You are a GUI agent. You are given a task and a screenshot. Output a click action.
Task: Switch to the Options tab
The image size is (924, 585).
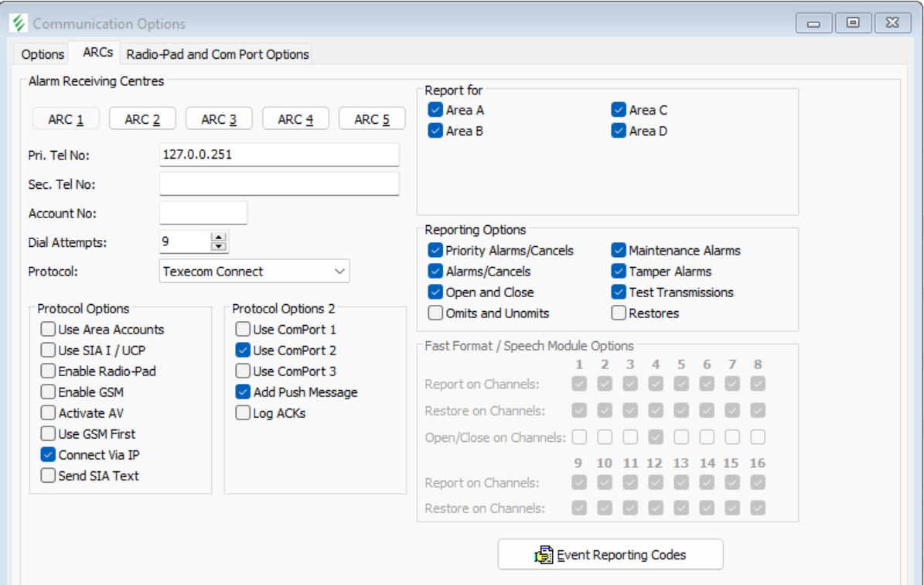click(x=43, y=54)
